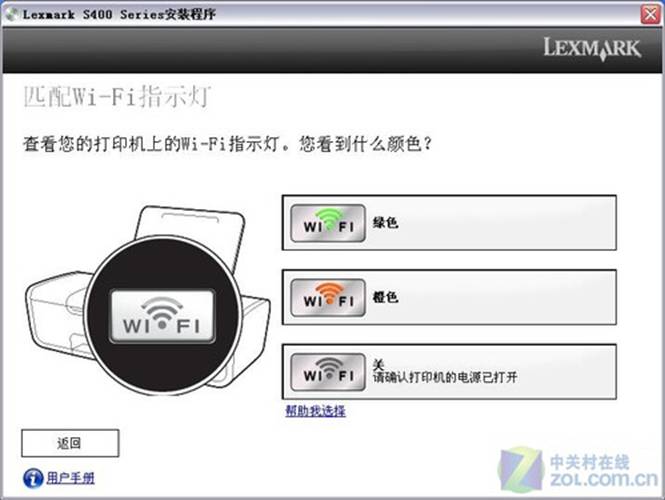Click the orange Wi-Fi indicator icon
This screenshot has height=500, width=665.
328,297
